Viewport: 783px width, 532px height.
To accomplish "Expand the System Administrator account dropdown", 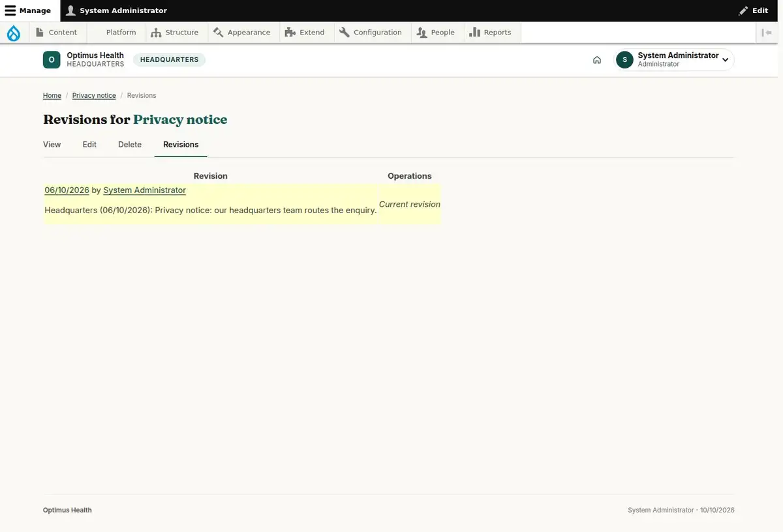I will coord(675,60).
